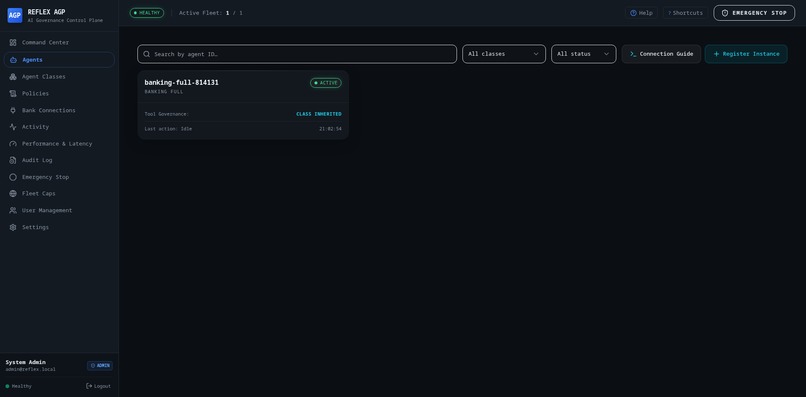This screenshot has height=397, width=806.
Task: Click the Logout arrow icon
Action: tap(89, 386)
